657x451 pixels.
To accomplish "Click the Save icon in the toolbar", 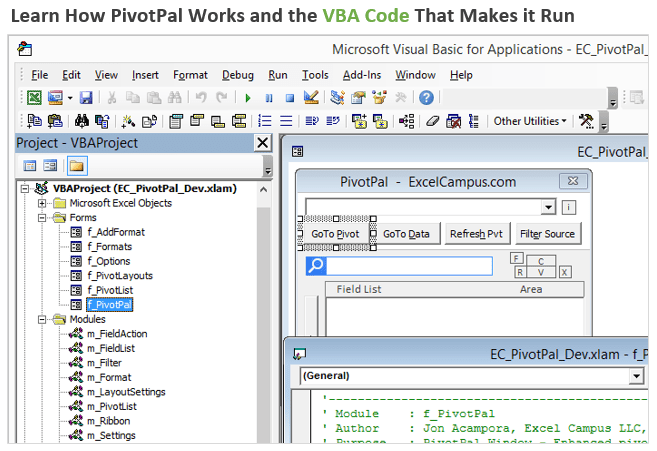I will click(x=85, y=97).
